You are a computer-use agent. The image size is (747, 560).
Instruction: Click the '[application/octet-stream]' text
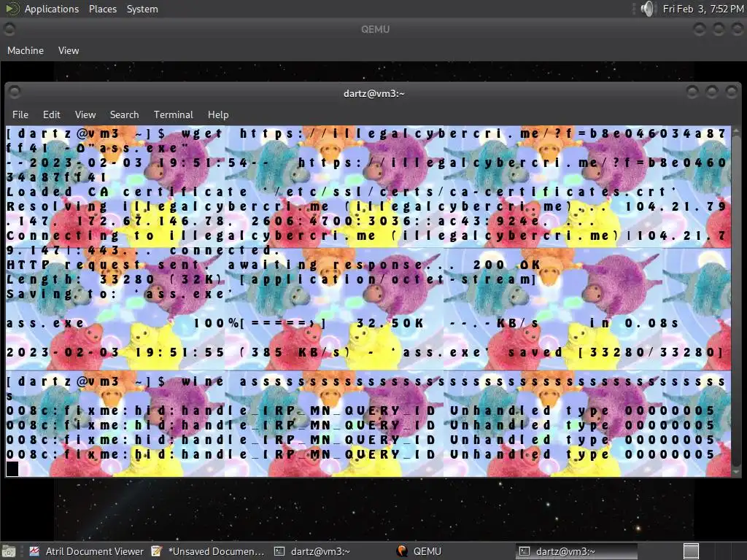tap(388, 279)
